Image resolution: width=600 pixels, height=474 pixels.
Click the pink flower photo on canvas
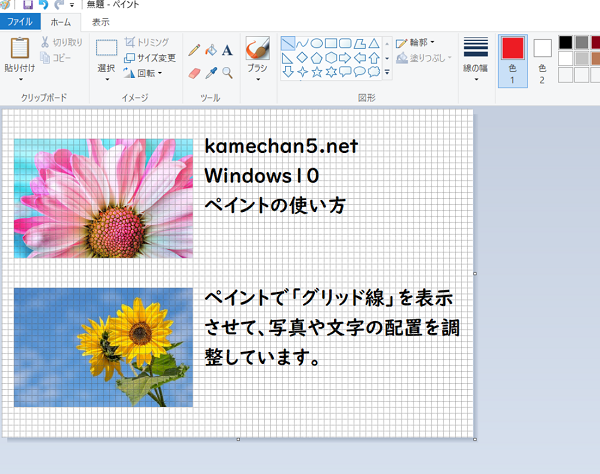(103, 198)
